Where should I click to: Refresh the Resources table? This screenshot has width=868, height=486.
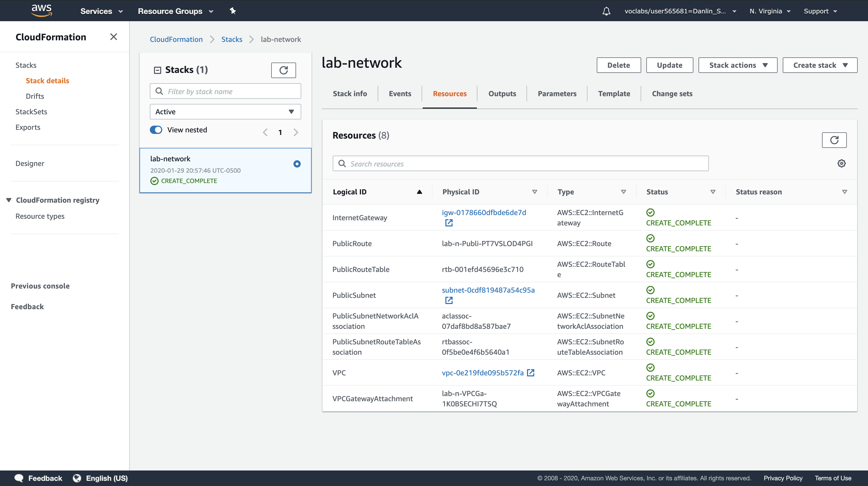(834, 140)
